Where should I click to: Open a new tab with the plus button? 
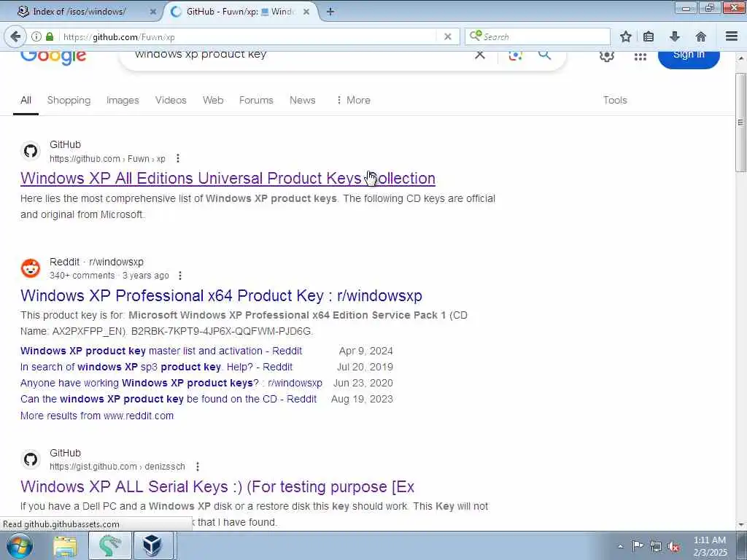click(330, 12)
